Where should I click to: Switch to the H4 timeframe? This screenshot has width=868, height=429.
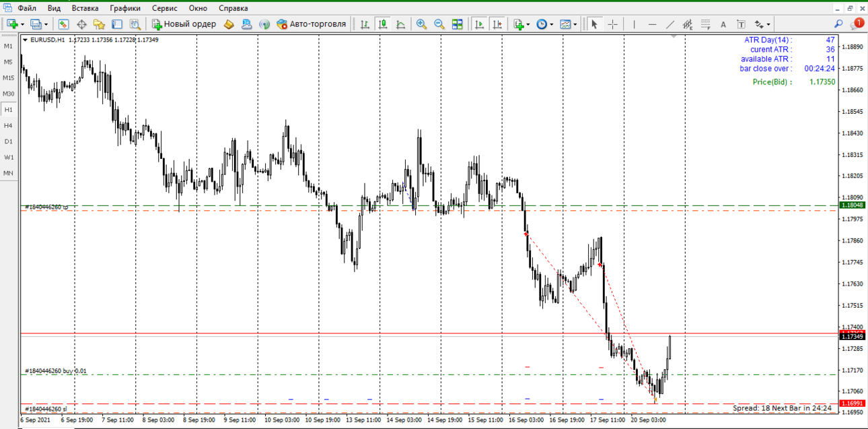click(x=8, y=125)
